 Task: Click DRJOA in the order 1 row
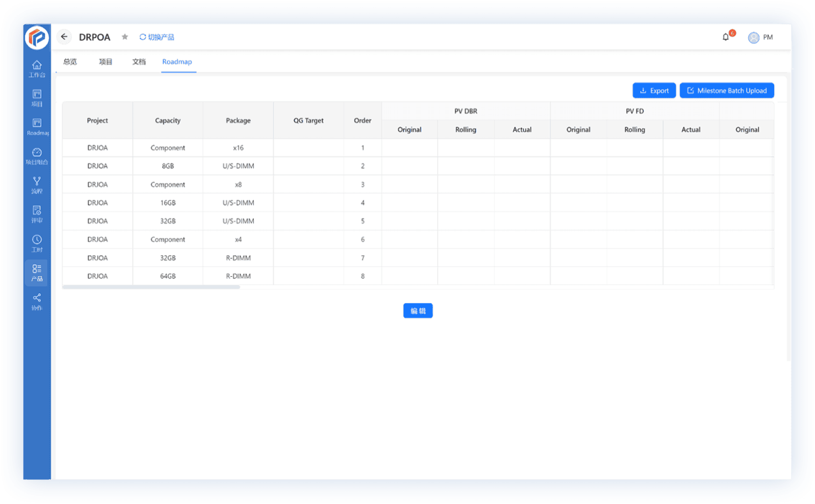(x=97, y=148)
